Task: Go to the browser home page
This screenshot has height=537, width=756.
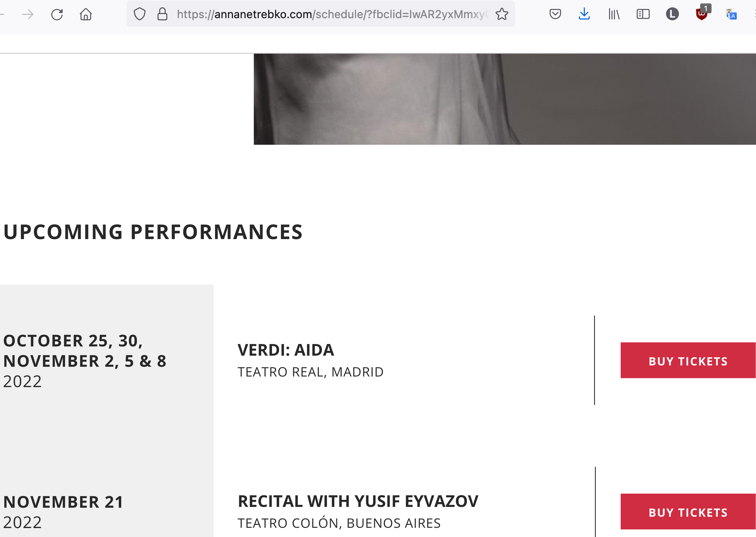Action: coord(86,15)
